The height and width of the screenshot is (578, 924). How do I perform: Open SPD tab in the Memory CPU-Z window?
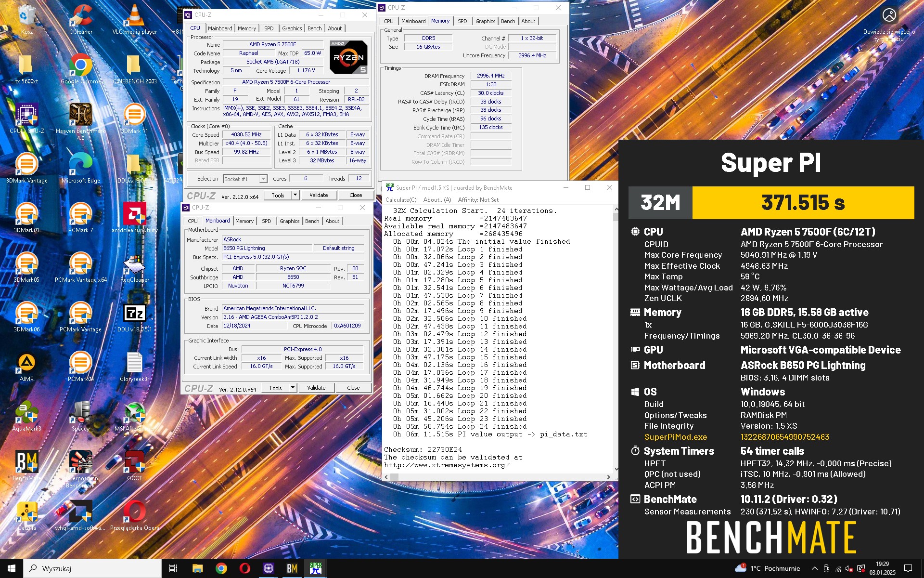(462, 21)
